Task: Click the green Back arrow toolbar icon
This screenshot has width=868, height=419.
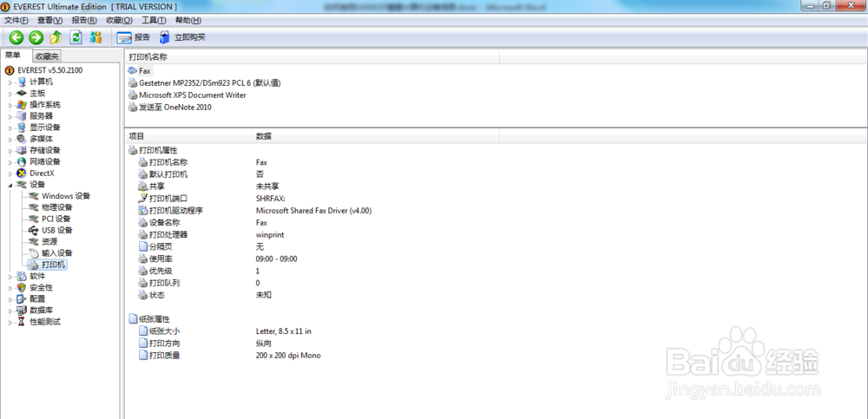Action: pos(16,37)
